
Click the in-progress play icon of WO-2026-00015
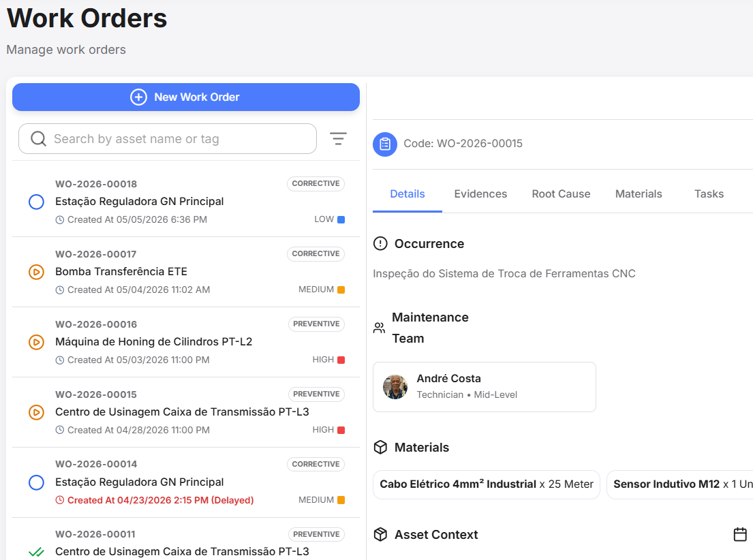[37, 412]
